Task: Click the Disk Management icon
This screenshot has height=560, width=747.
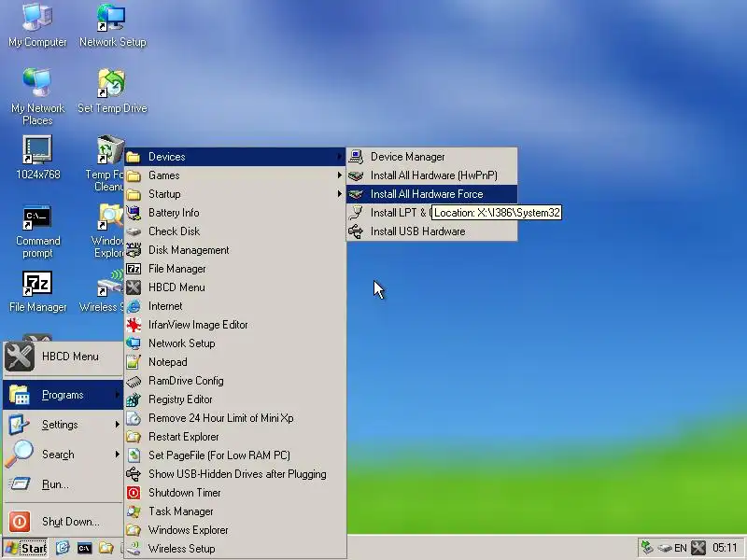Action: (134, 250)
